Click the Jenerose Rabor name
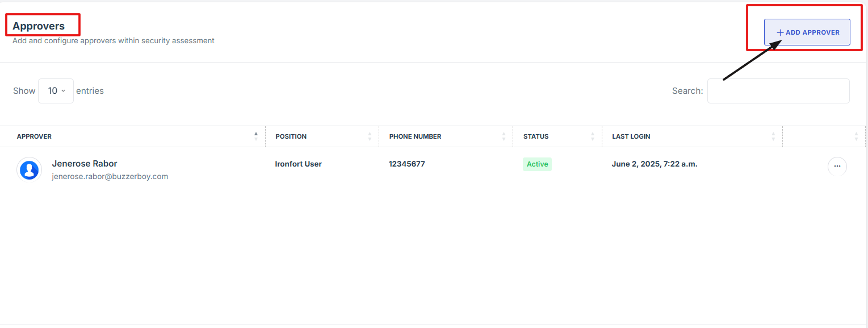The image size is (868, 328). coord(84,164)
